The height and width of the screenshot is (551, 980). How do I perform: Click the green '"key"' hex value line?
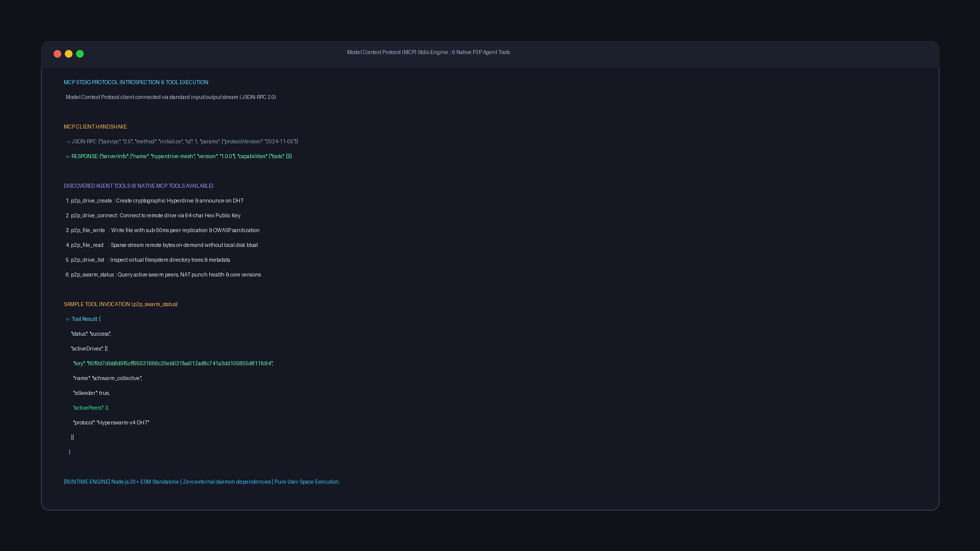173,364
